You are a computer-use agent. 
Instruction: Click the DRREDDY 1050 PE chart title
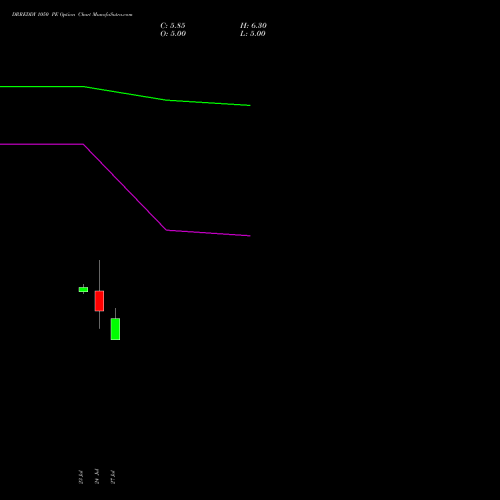pos(72,15)
